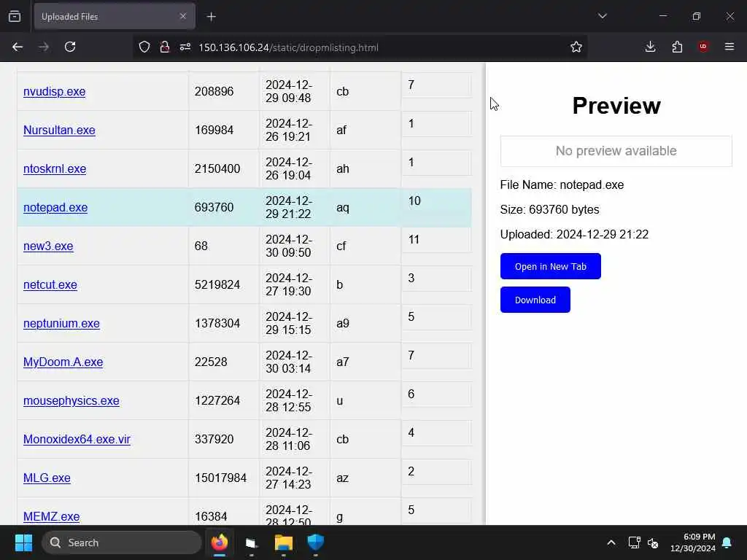Open Firefox from the taskbar
Screen dimensions: 747x560
click(219, 542)
